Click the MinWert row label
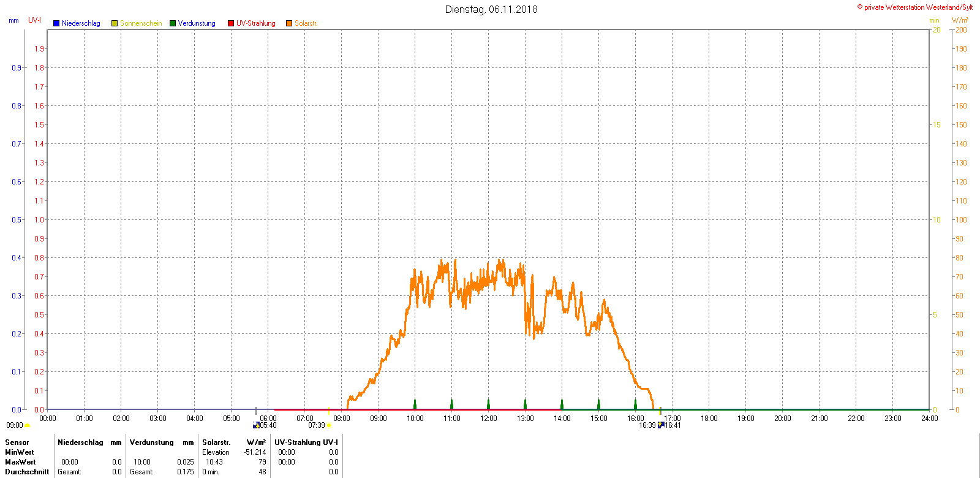 [20, 452]
